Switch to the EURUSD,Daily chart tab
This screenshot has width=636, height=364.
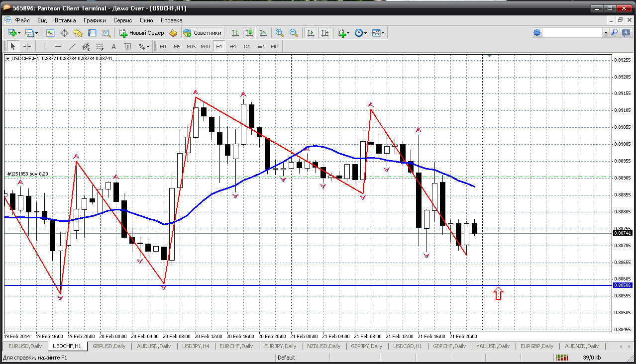tap(25, 346)
